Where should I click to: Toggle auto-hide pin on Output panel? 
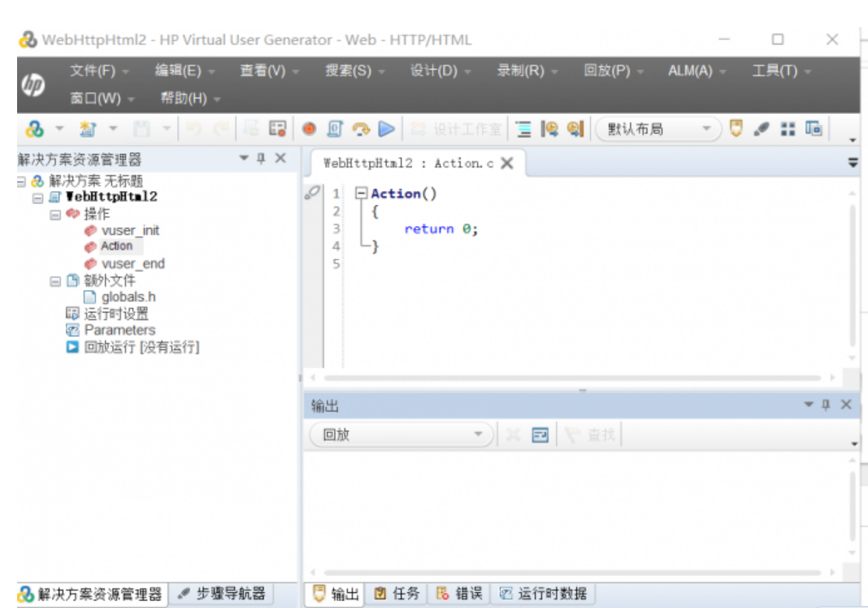point(826,405)
